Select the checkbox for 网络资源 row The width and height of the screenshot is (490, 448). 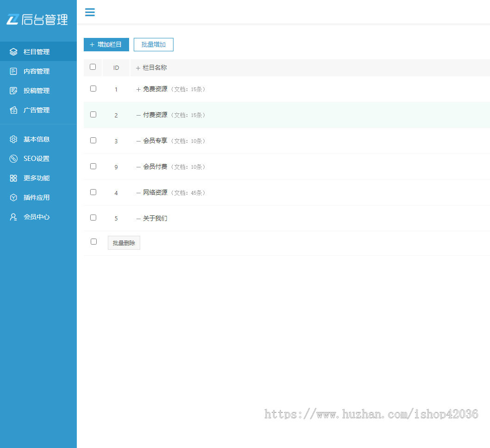pyautogui.click(x=93, y=192)
